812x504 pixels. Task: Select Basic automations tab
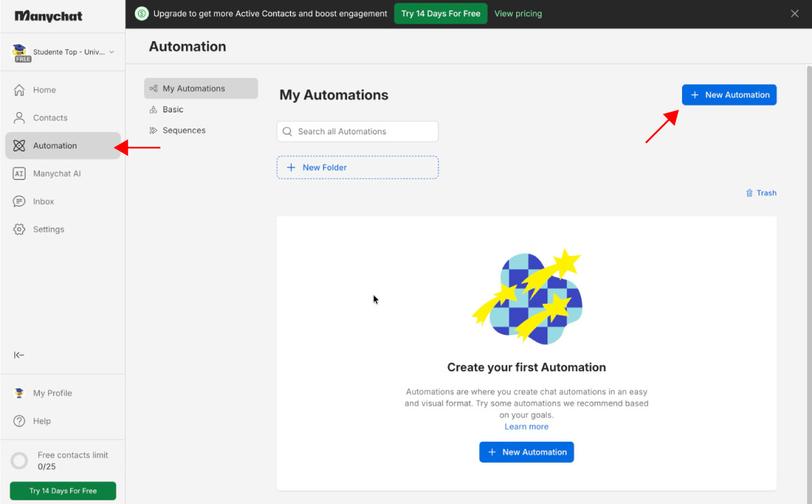(x=201, y=110)
